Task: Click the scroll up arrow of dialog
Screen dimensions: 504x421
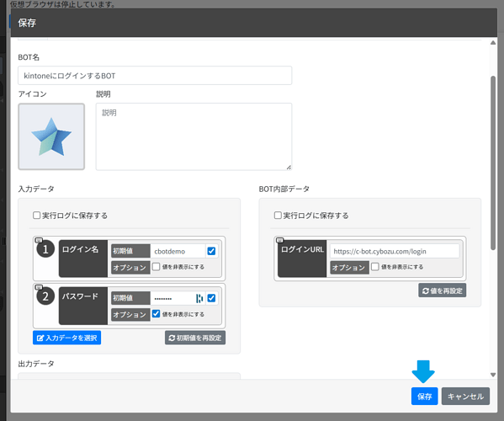Action: [493, 43]
